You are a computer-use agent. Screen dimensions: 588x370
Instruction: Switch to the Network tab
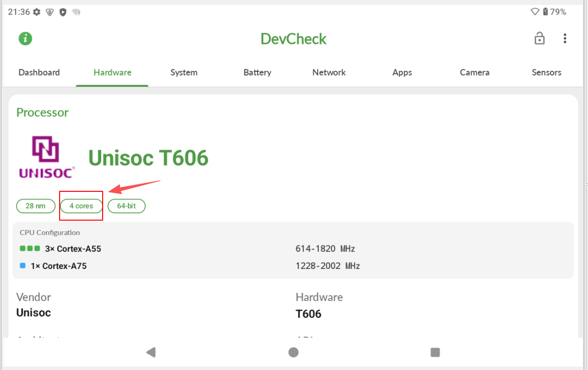329,72
